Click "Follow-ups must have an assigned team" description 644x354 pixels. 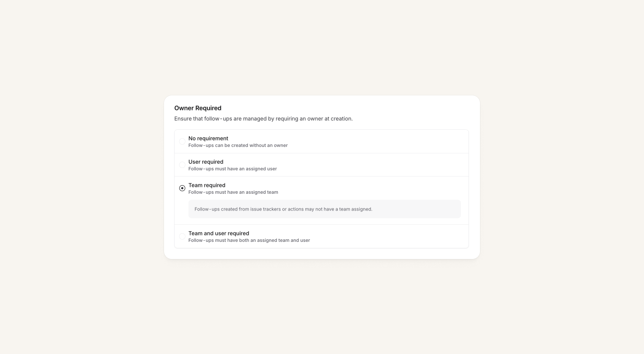pyautogui.click(x=233, y=192)
